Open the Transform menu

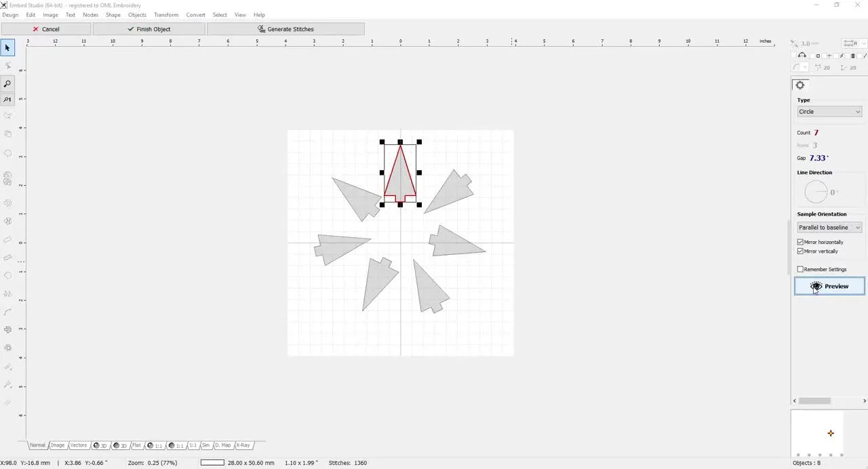pyautogui.click(x=166, y=14)
